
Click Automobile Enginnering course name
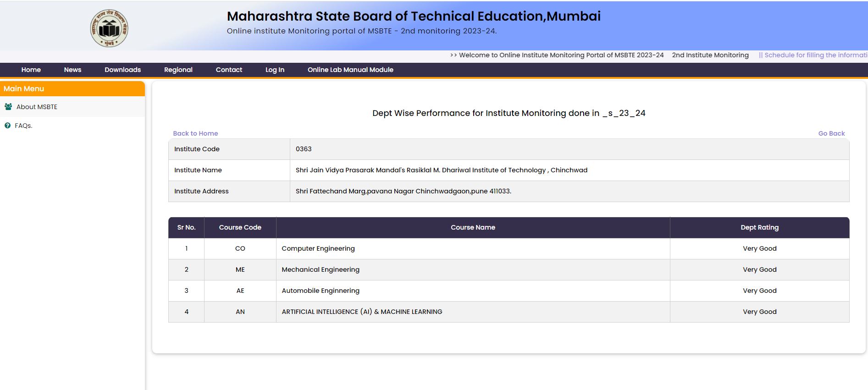tap(321, 291)
